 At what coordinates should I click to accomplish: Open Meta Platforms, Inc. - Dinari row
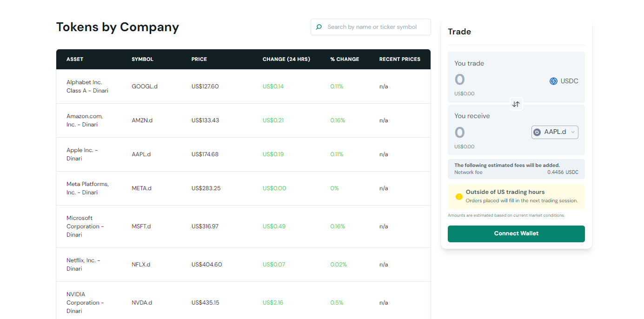point(87,188)
